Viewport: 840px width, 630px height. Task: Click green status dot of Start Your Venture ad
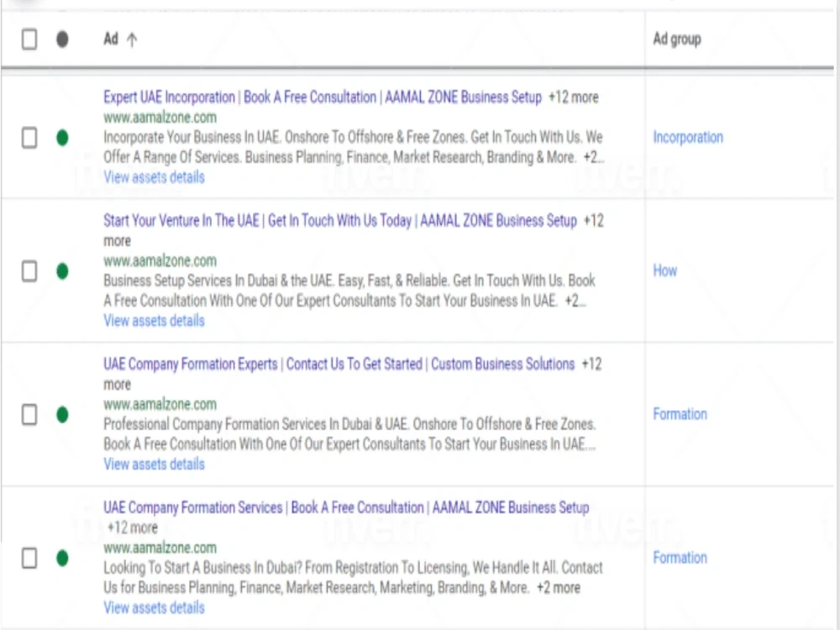[62, 271]
